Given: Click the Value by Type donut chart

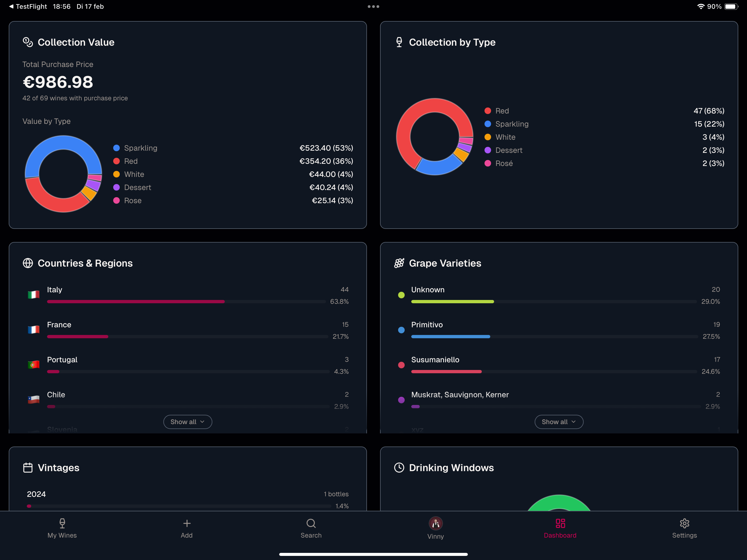Looking at the screenshot, I should 63,174.
